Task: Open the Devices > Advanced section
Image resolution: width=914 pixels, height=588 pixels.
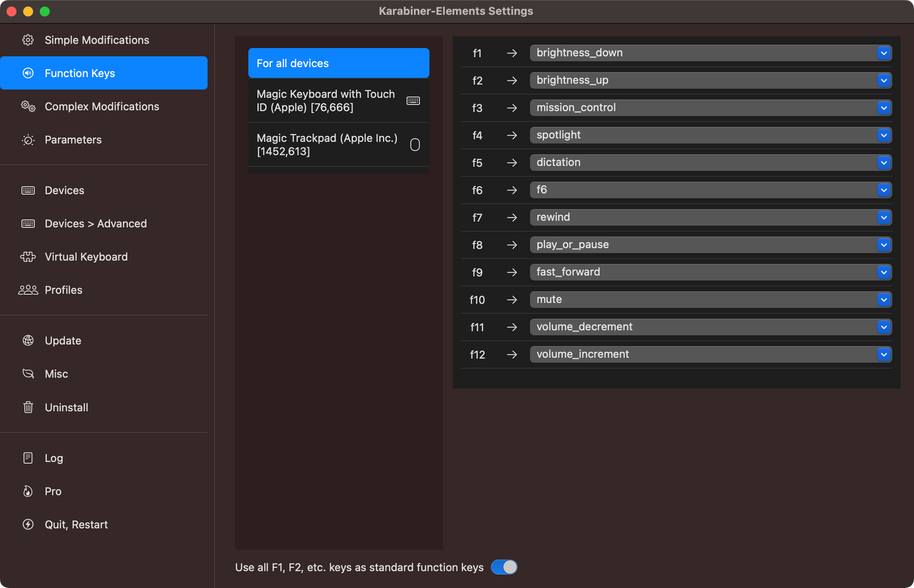Action: pyautogui.click(x=95, y=224)
